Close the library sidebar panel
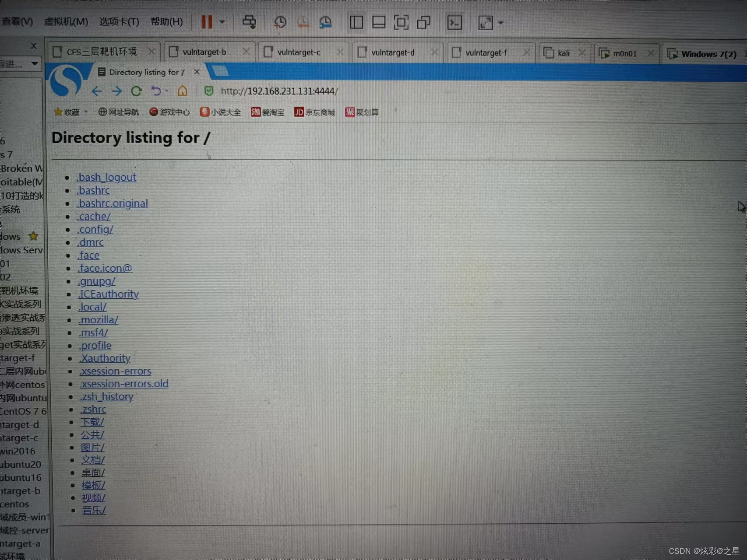This screenshot has width=747, height=560. [34, 45]
